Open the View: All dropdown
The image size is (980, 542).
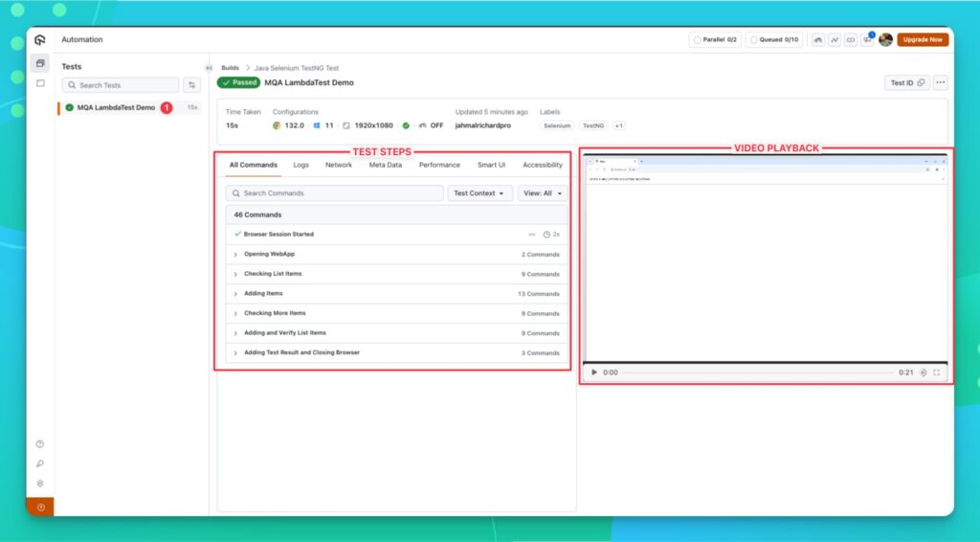coord(543,193)
